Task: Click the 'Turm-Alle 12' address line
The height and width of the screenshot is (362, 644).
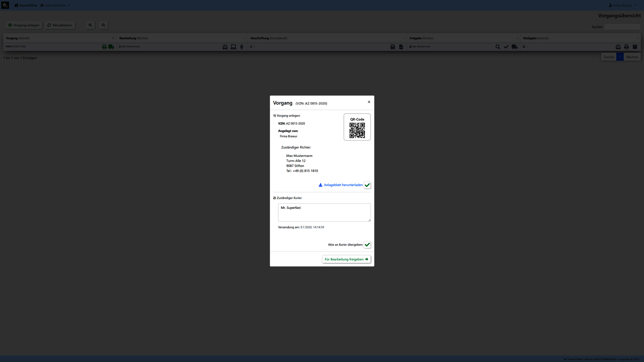Action: pyautogui.click(x=296, y=161)
